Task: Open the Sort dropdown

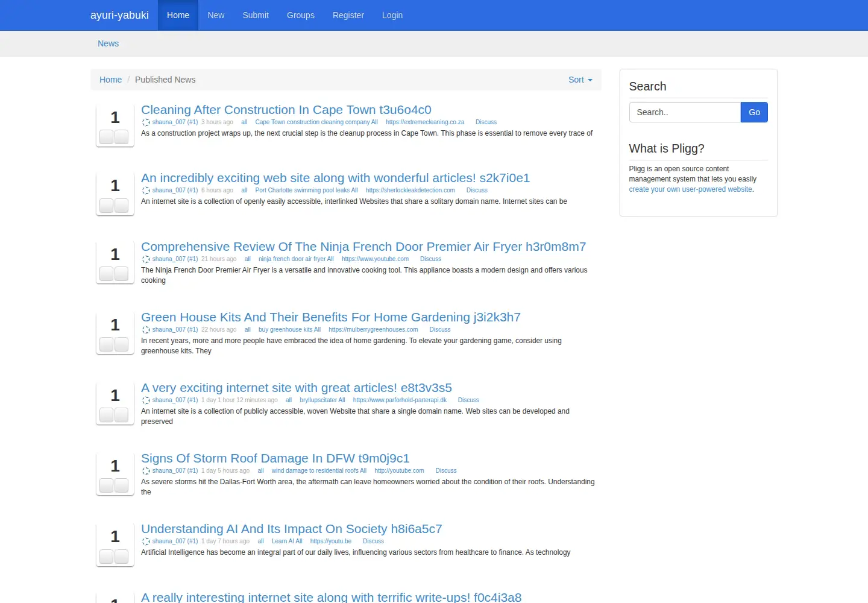Action: (x=580, y=80)
